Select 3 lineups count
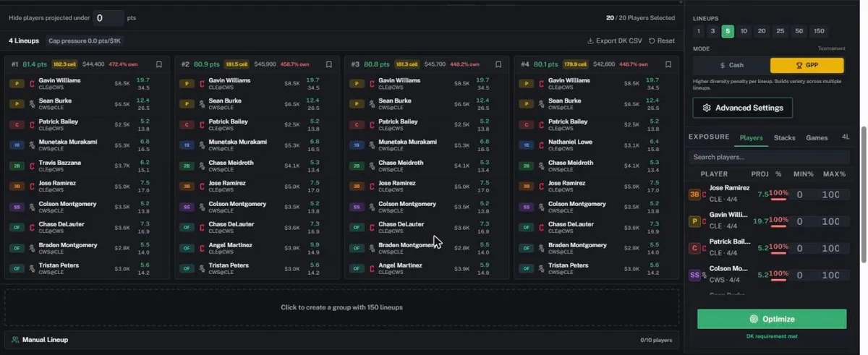Screen dimensions: 868x355 coord(712,31)
